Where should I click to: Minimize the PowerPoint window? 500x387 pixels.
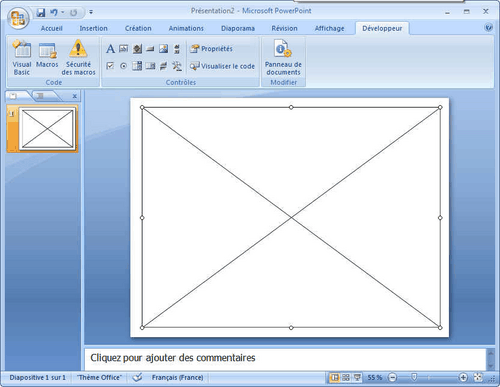(x=447, y=12)
